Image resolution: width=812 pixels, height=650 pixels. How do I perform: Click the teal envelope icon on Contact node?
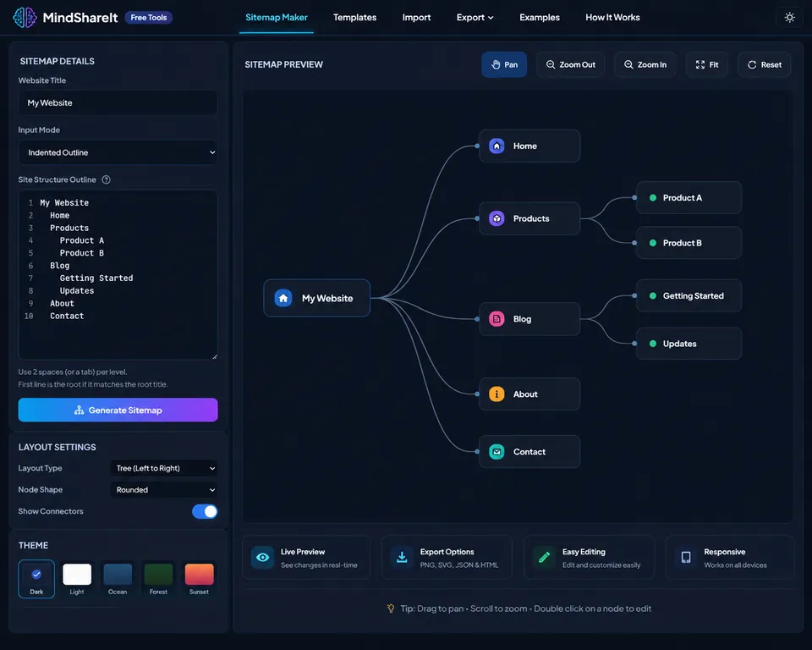point(497,452)
